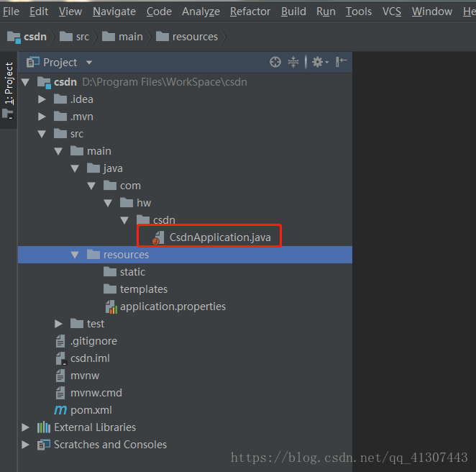Viewport: 476px width, 472px height.
Task: Expand Scratches and Consoles arrow
Action: 25,445
